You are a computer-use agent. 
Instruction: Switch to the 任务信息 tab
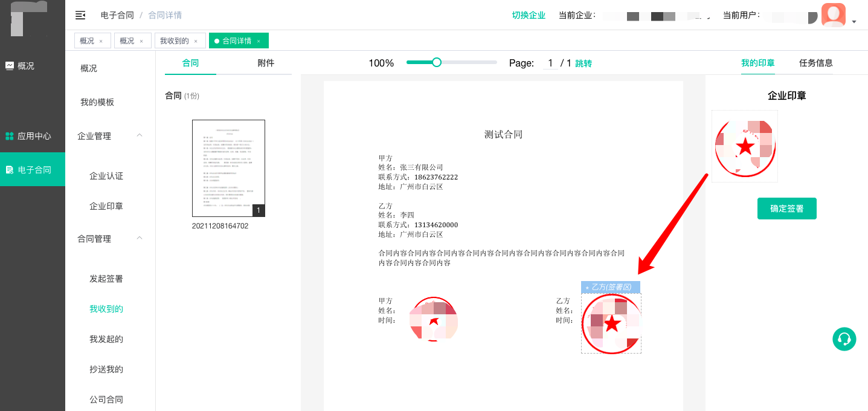click(x=815, y=63)
